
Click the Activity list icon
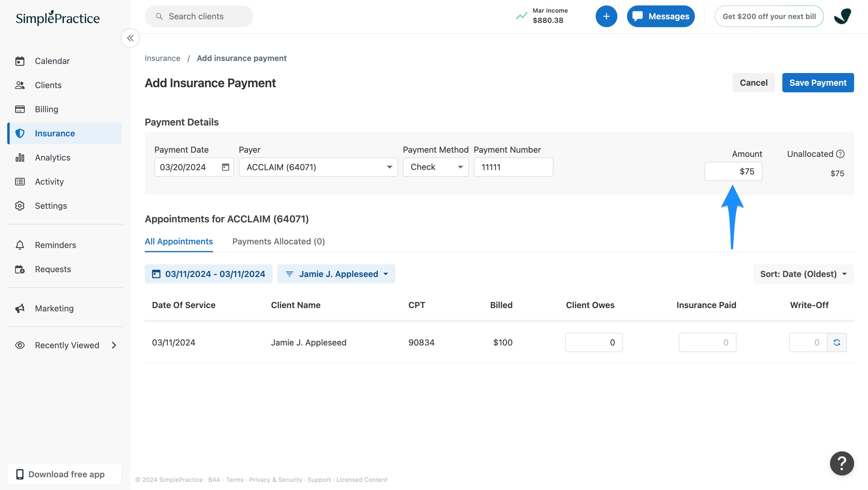20,182
